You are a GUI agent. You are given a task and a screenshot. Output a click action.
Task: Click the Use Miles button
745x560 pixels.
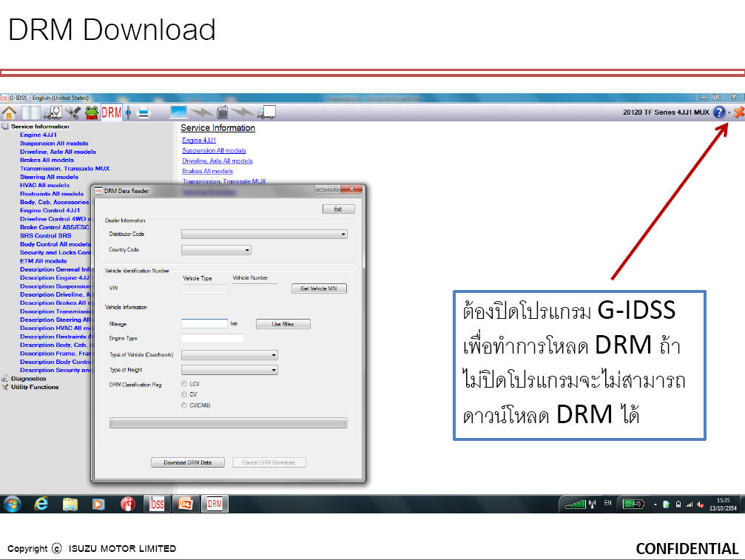[x=283, y=324]
